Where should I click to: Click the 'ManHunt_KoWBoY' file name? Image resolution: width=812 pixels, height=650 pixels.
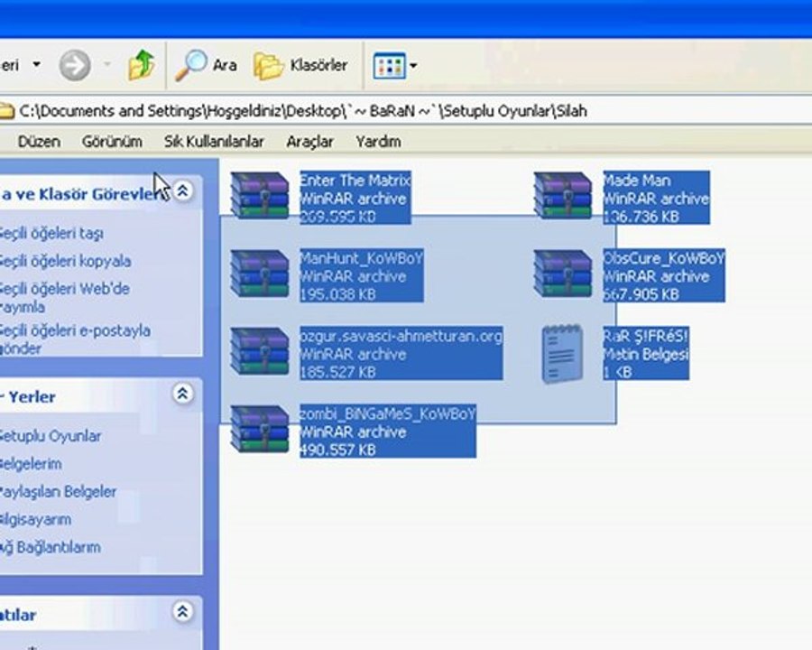(x=362, y=258)
